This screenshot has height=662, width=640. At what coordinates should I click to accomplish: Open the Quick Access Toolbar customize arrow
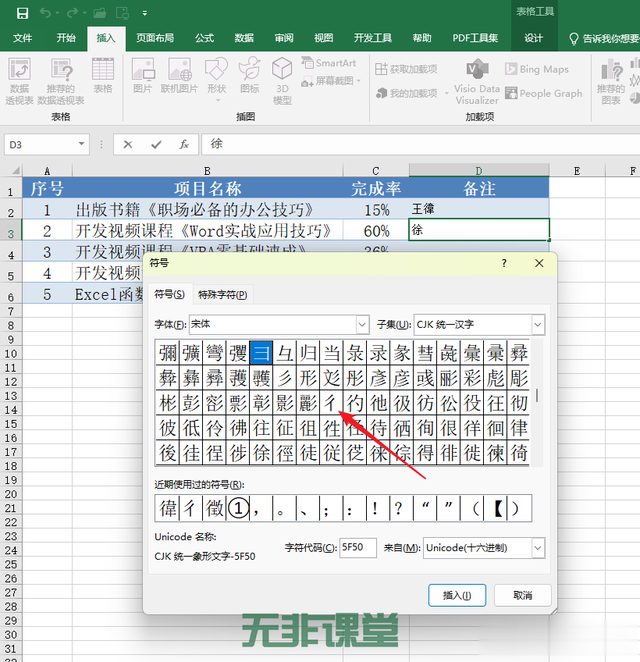click(x=145, y=14)
